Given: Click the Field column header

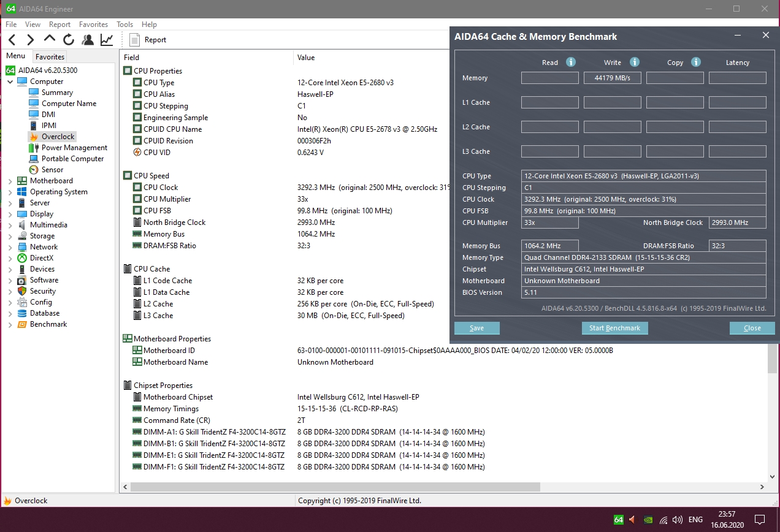Looking at the screenshot, I should pos(207,58).
